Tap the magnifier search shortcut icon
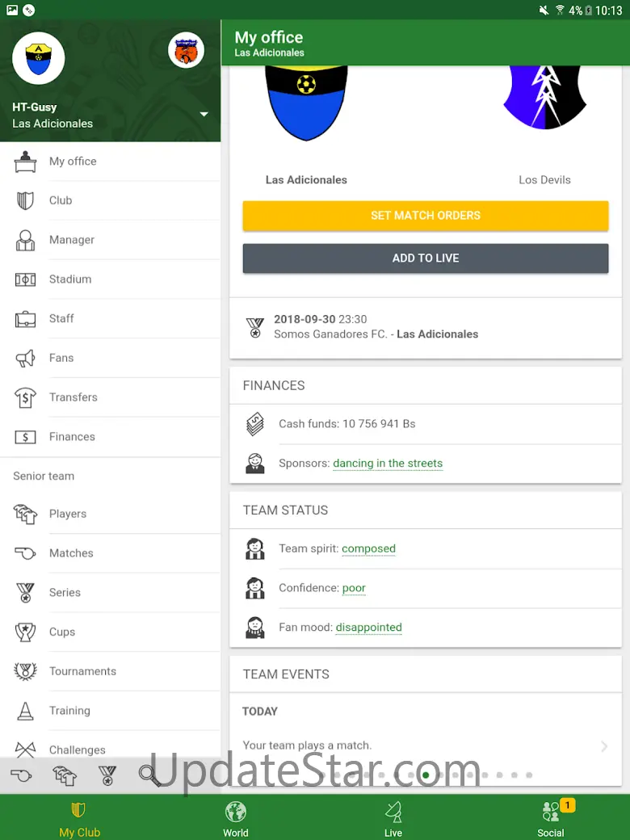Image resolution: width=630 pixels, height=840 pixels. [149, 775]
